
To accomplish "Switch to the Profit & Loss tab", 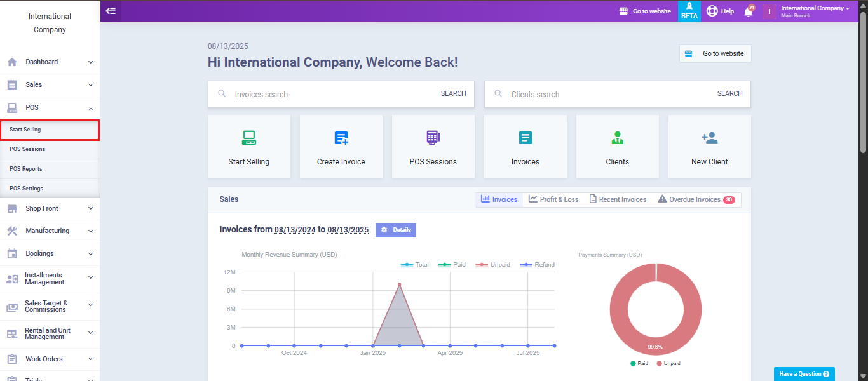I will point(553,199).
